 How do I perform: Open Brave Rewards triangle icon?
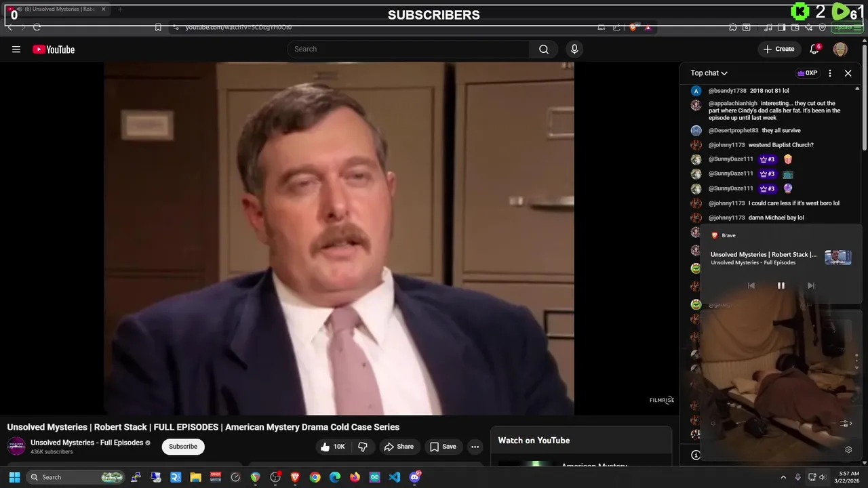(x=648, y=27)
